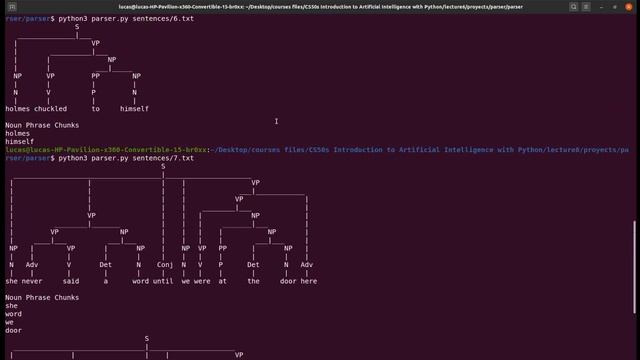The width and height of the screenshot is (640, 360).
Task: Click the 'PP' node above 'at'
Action: click(222, 248)
